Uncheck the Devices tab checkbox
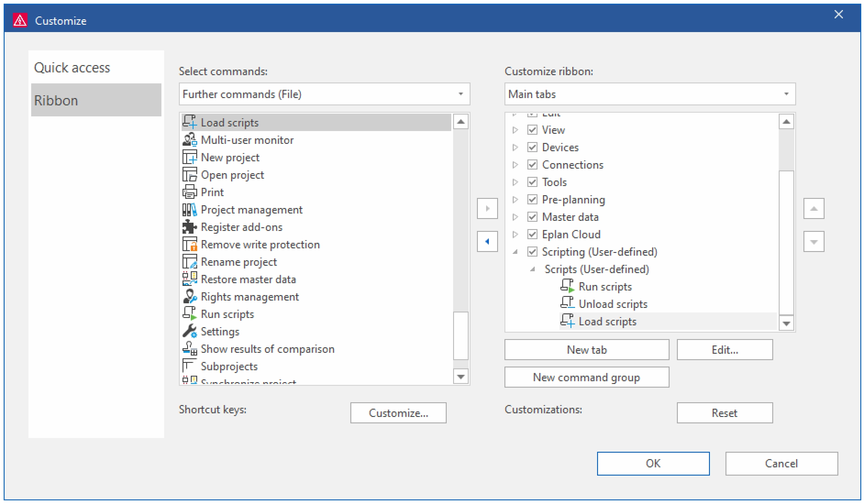The height and width of the screenshot is (504, 864). [532, 147]
